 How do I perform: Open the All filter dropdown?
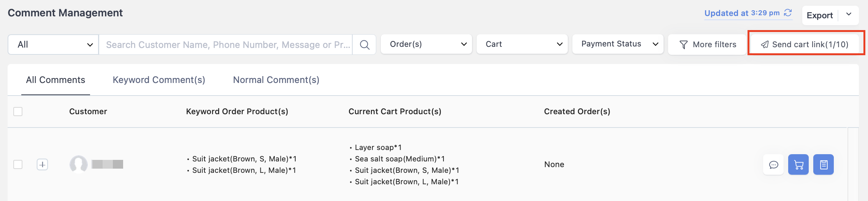pos(53,45)
